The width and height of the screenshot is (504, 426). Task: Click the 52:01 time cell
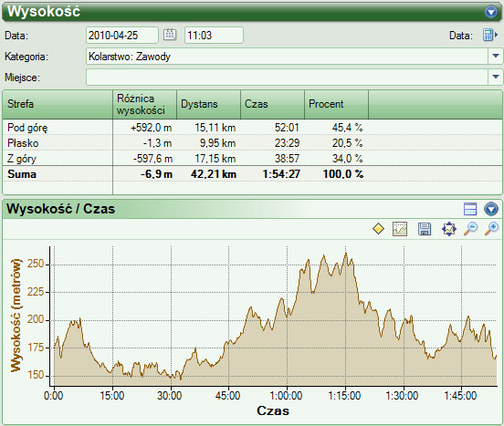click(287, 128)
